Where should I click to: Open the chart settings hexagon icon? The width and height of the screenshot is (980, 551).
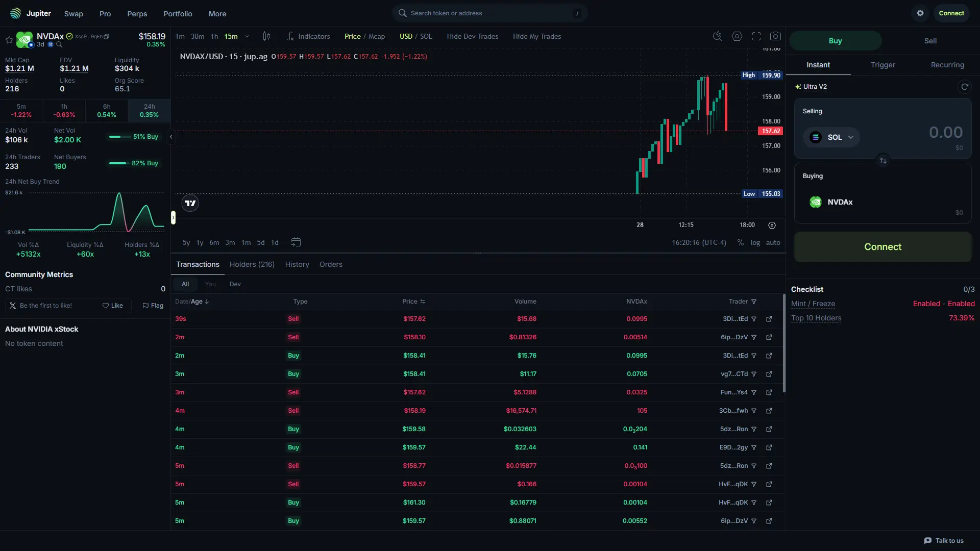(737, 36)
